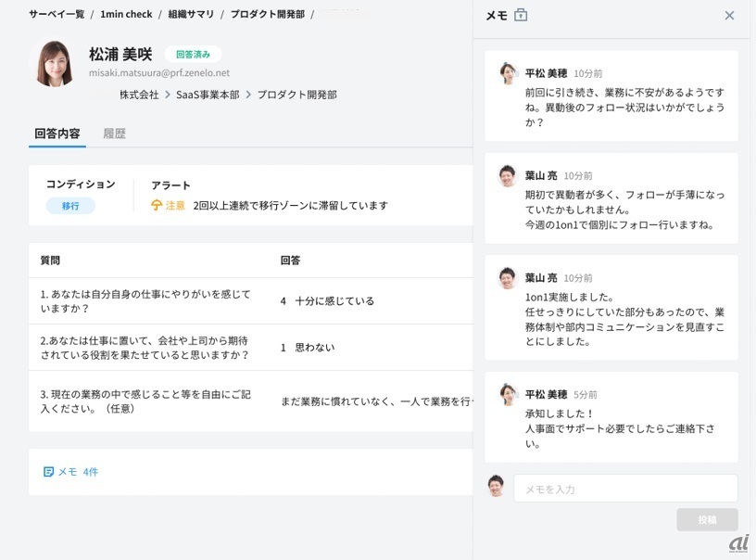Click the 移行 condition badge
This screenshot has width=756, height=560.
coord(70,206)
